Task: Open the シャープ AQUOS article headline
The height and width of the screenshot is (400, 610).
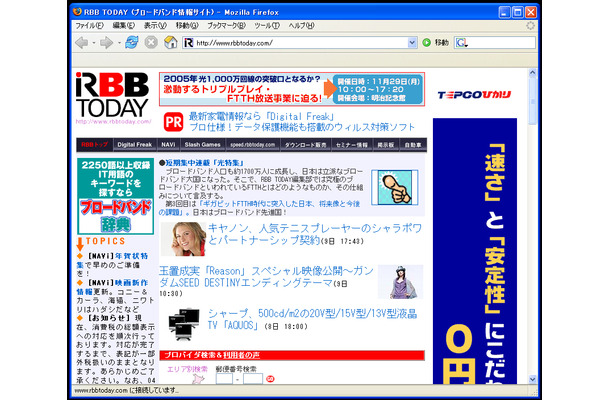Action: 312,319
